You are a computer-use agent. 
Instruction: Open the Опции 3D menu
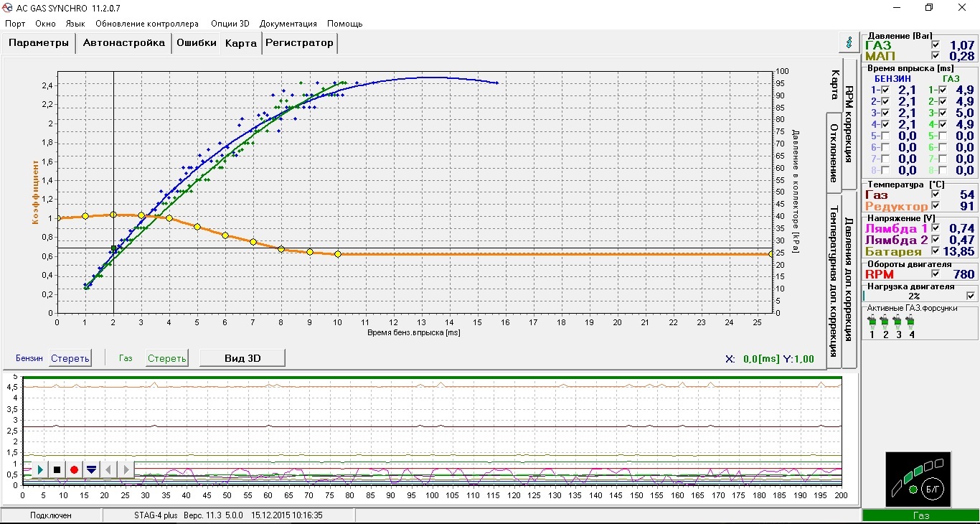pyautogui.click(x=230, y=24)
